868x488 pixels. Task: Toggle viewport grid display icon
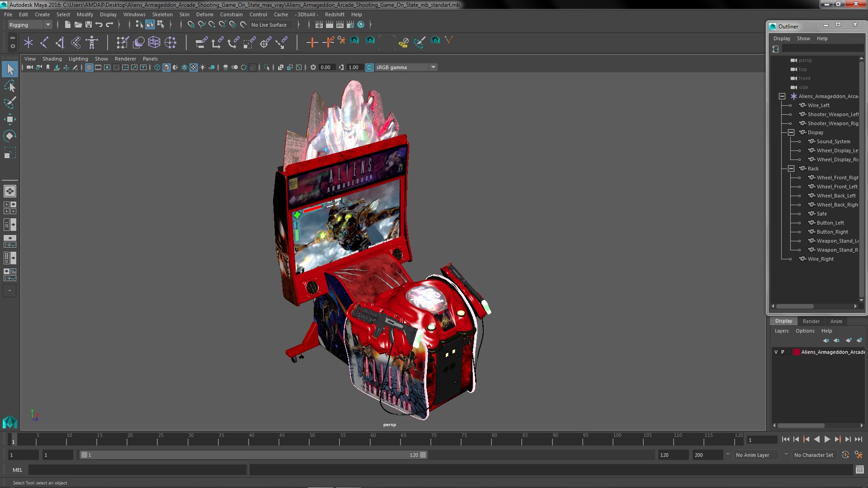[89, 67]
